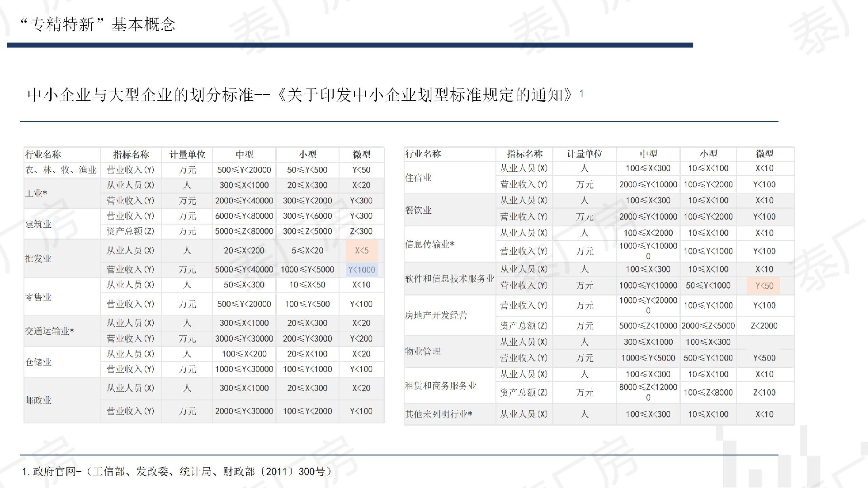Click the Y<200 cell for 交通运输业
The image size is (868, 488).
point(361,338)
